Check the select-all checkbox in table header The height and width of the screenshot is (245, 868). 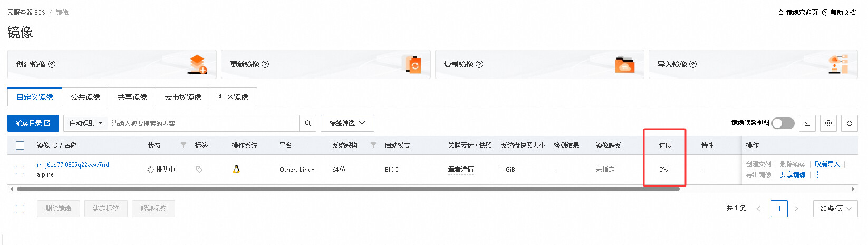[20, 145]
